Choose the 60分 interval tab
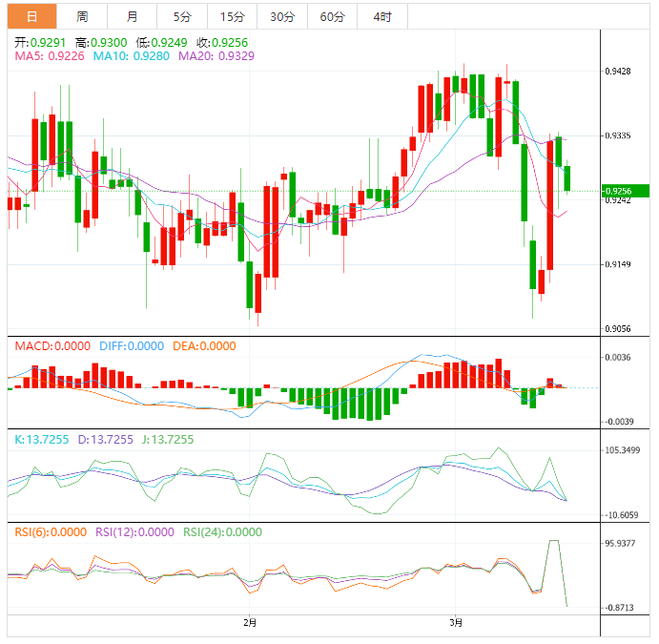Image resolution: width=659 pixels, height=644 pixels. click(332, 16)
